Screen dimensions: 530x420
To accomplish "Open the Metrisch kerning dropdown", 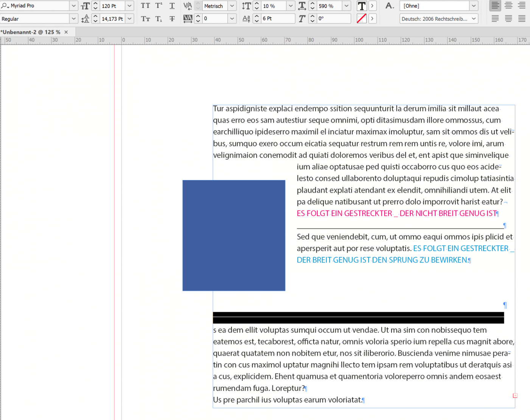I will pos(232,6).
